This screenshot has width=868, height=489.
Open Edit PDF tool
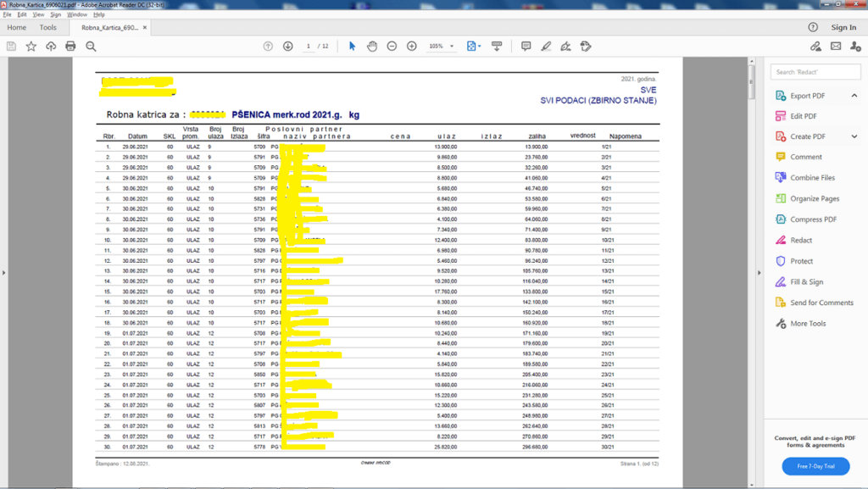pyautogui.click(x=804, y=116)
